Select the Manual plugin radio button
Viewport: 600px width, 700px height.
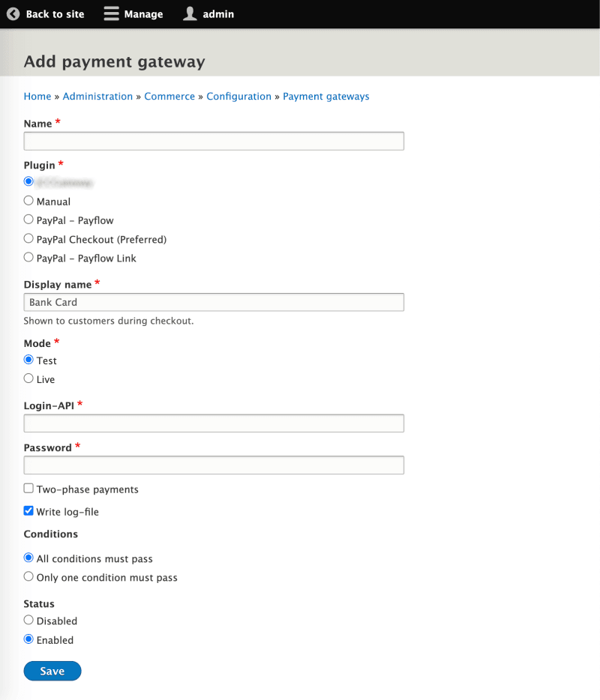(28, 201)
